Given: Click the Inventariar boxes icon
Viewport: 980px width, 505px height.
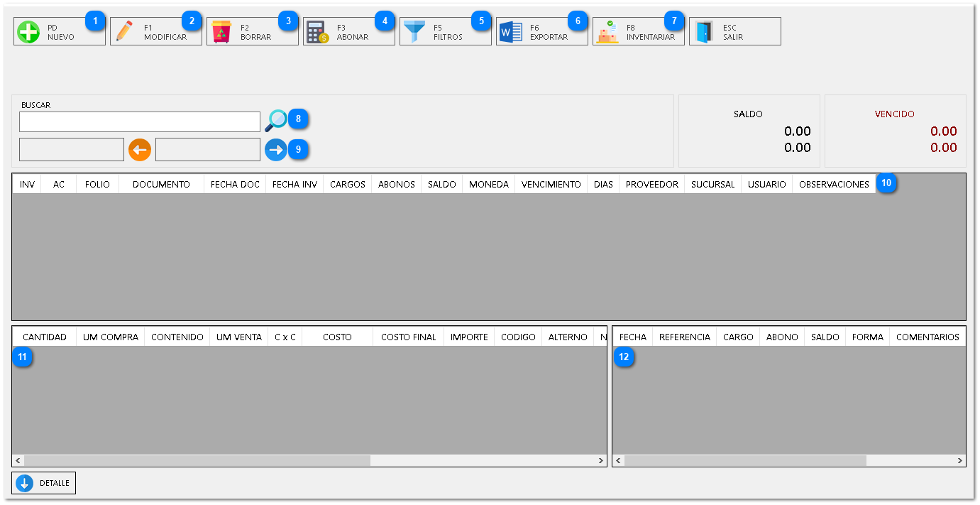Looking at the screenshot, I should point(607,32).
